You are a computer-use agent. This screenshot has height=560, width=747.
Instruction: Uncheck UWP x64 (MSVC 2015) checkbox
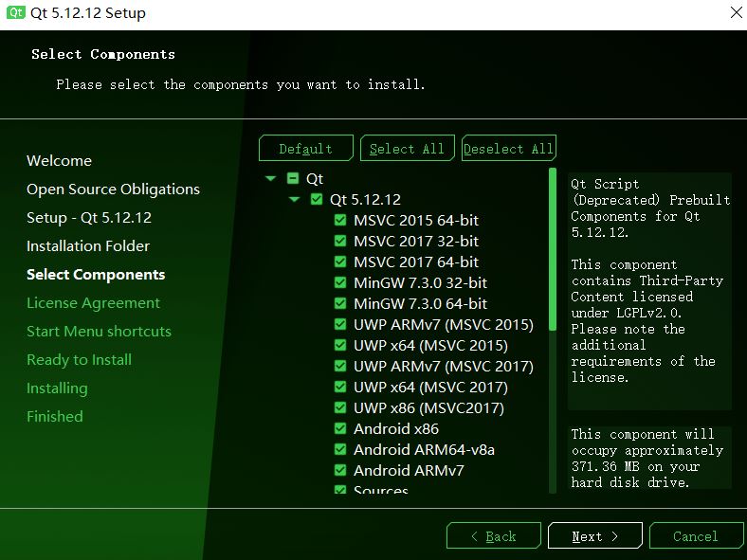tap(340, 345)
